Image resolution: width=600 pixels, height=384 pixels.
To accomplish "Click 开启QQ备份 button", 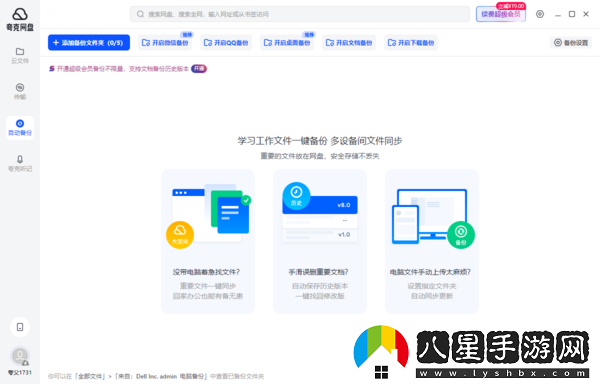I will click(226, 42).
